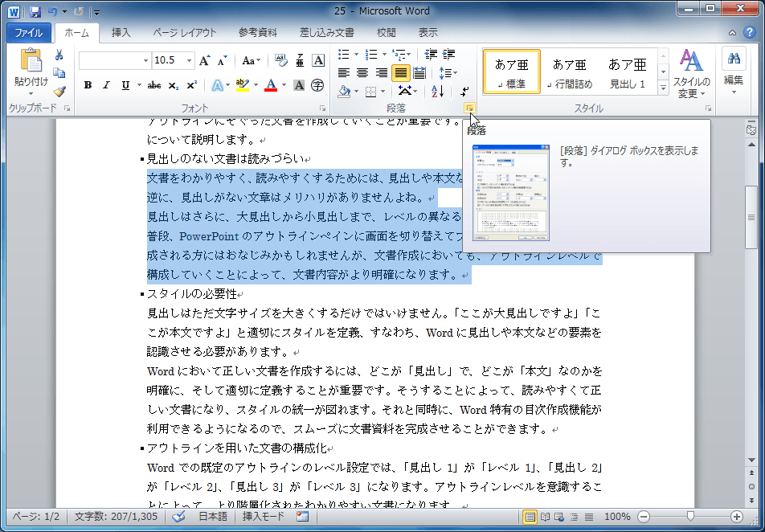
Task: Toggle paragraph mark display
Action: point(464,92)
